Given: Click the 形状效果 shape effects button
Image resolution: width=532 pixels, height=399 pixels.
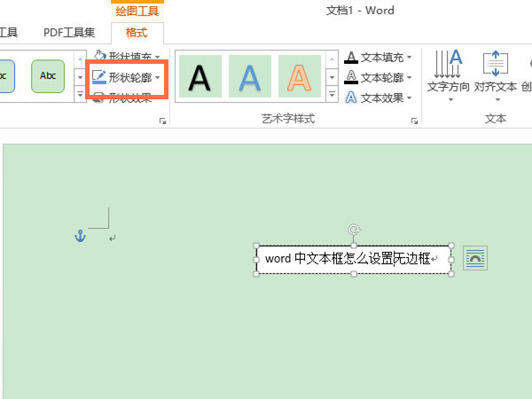Looking at the screenshot, I should [122, 98].
